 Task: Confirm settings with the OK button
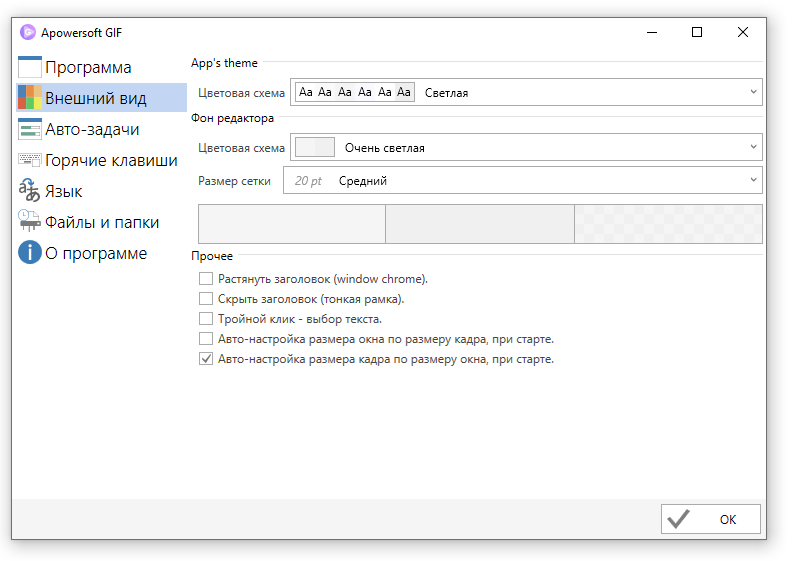click(x=710, y=519)
